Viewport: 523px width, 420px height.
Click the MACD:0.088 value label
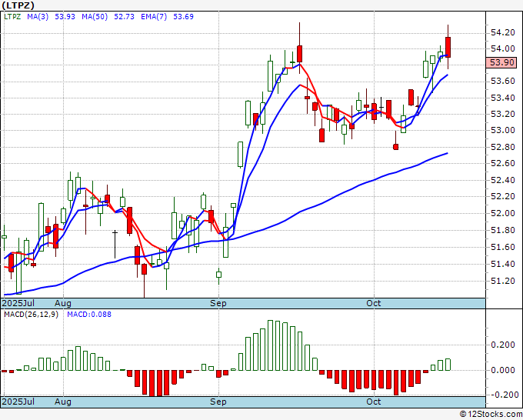point(89,315)
